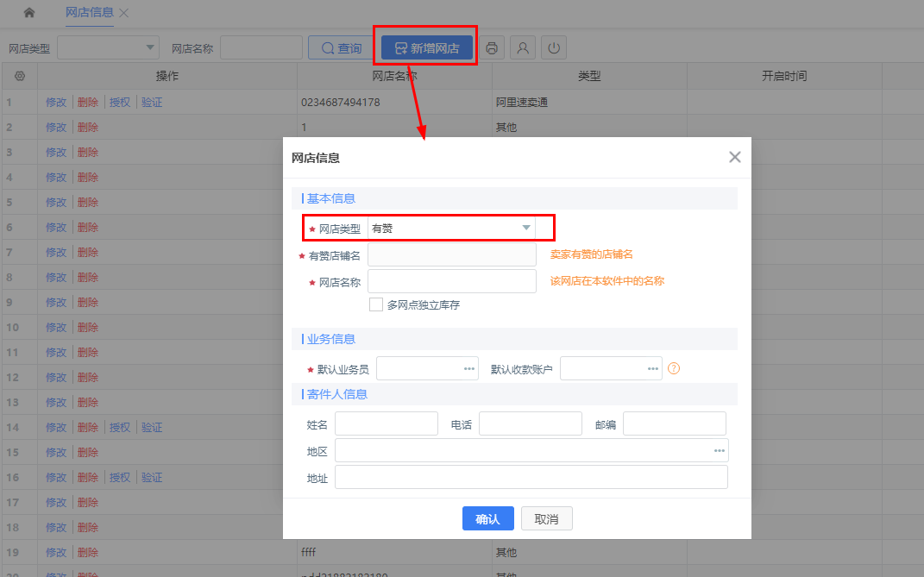Viewport: 924px width, 577px height.
Task: Cancel the dialog with 取消
Action: coord(546,518)
